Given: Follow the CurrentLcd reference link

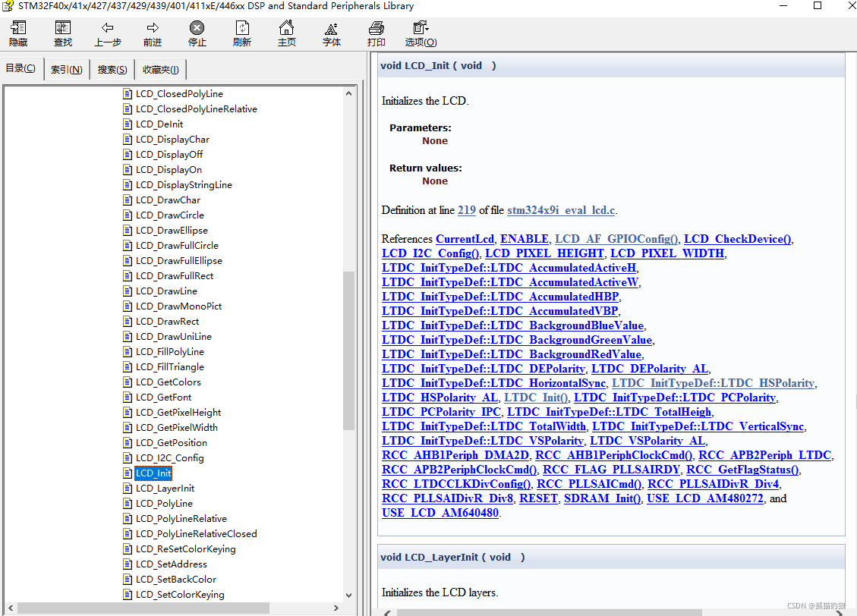Looking at the screenshot, I should (x=465, y=239).
